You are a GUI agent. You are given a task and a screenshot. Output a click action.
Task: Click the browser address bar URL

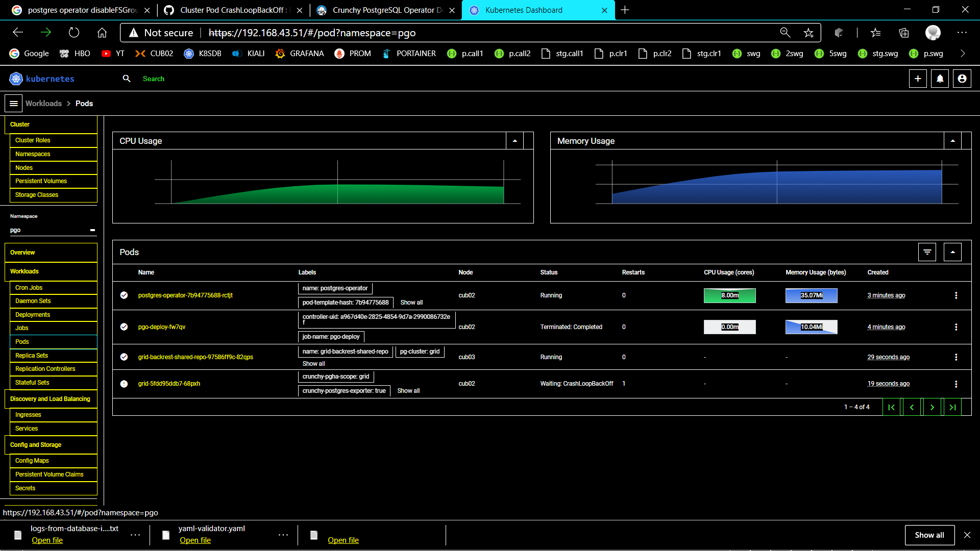(x=312, y=33)
